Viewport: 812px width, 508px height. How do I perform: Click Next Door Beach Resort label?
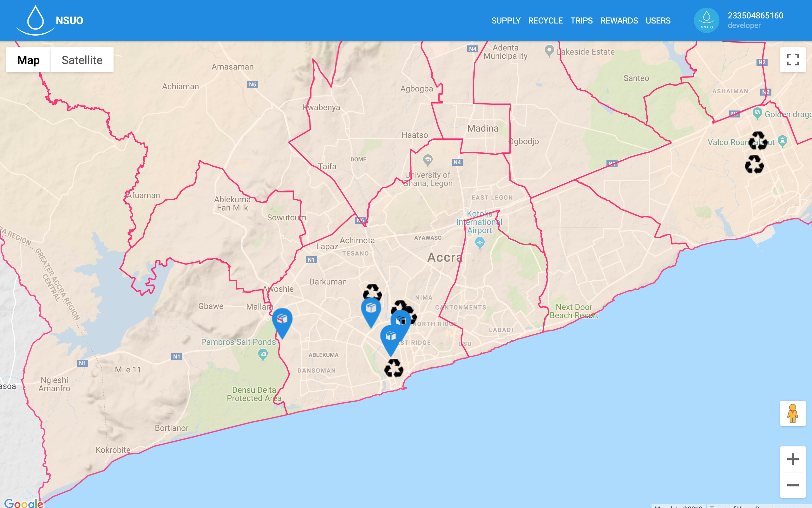coord(574,311)
